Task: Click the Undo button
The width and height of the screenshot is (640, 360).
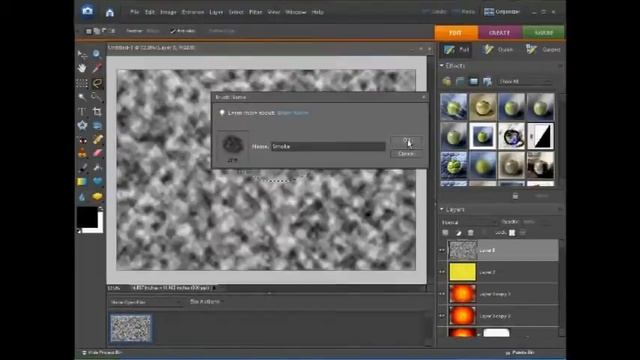Action: click(x=434, y=12)
